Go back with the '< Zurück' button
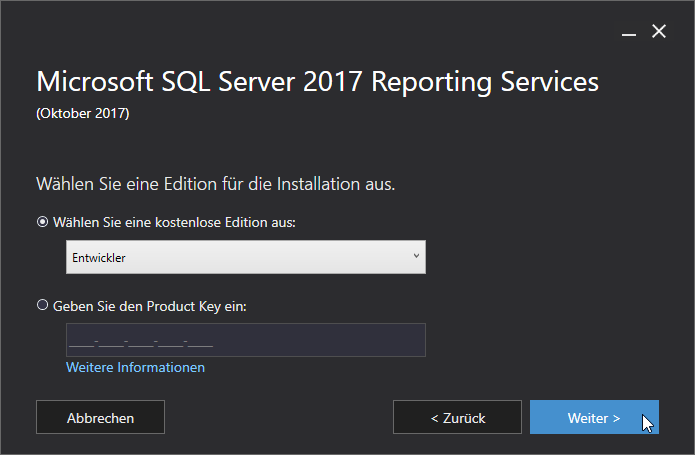 [457, 418]
